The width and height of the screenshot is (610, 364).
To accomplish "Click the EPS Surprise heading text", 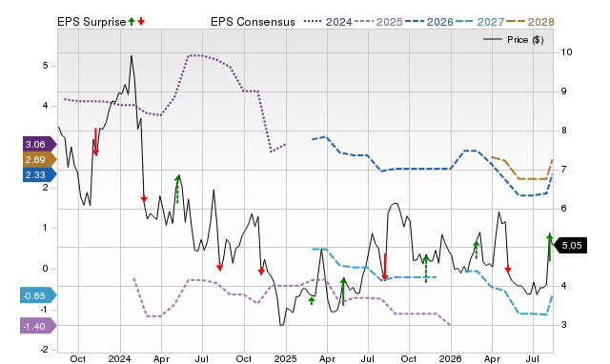I will click(x=91, y=22).
